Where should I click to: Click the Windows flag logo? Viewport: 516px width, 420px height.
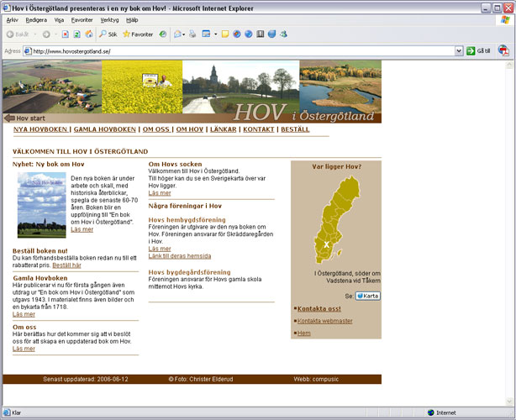click(x=505, y=20)
